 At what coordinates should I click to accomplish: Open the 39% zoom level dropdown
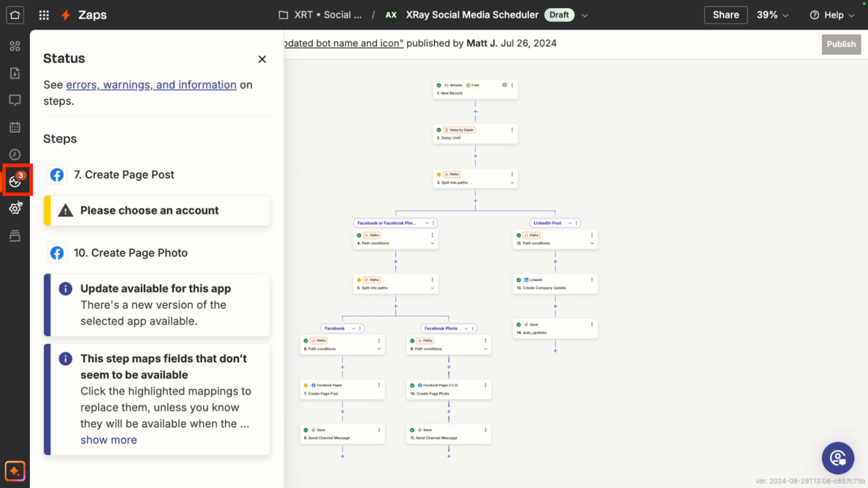pos(773,15)
